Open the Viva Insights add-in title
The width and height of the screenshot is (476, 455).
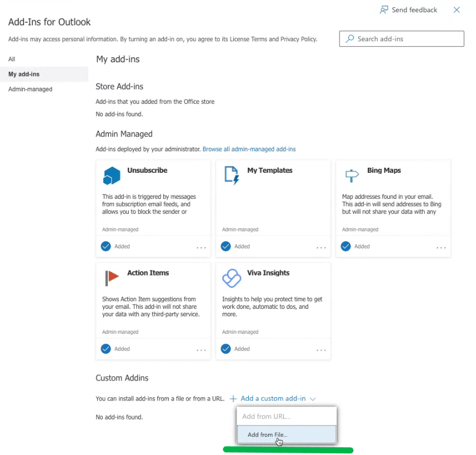click(x=268, y=273)
